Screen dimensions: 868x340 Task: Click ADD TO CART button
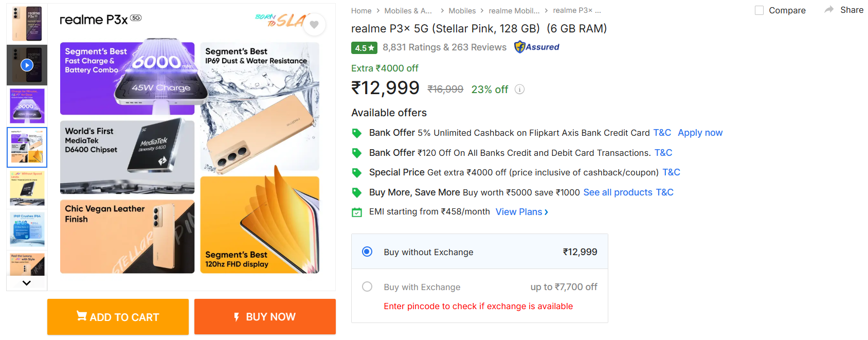click(118, 317)
